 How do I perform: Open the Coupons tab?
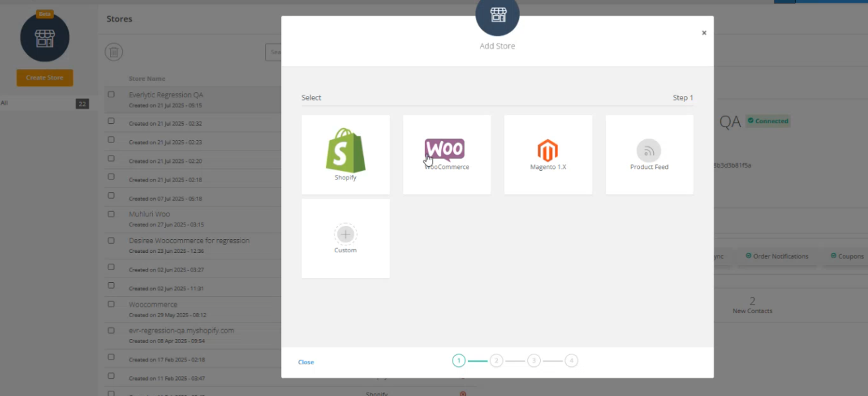(846, 256)
